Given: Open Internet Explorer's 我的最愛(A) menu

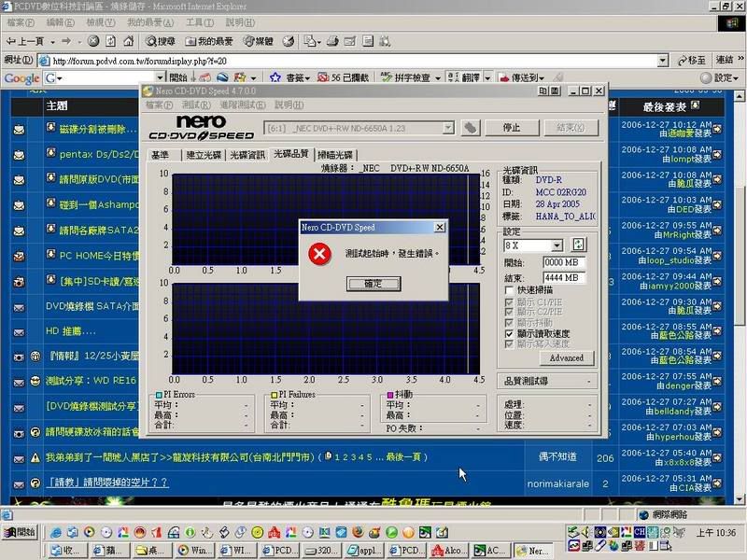Looking at the screenshot, I should click(150, 22).
